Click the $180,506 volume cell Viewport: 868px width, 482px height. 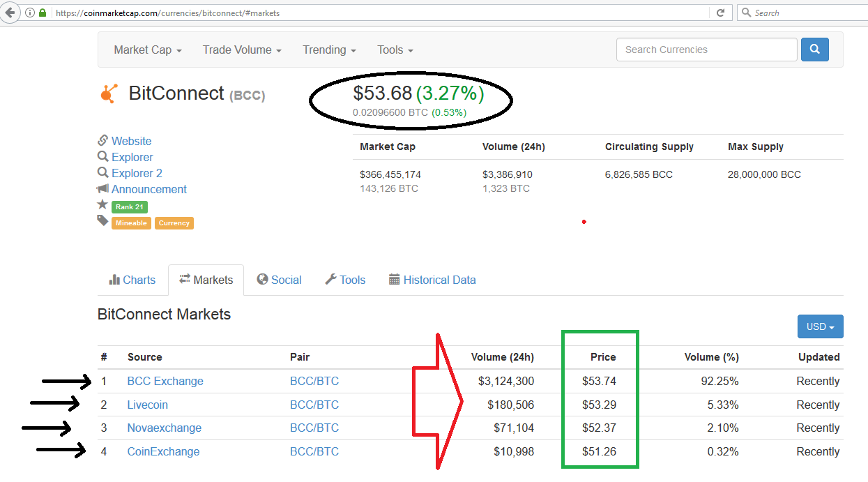click(510, 405)
